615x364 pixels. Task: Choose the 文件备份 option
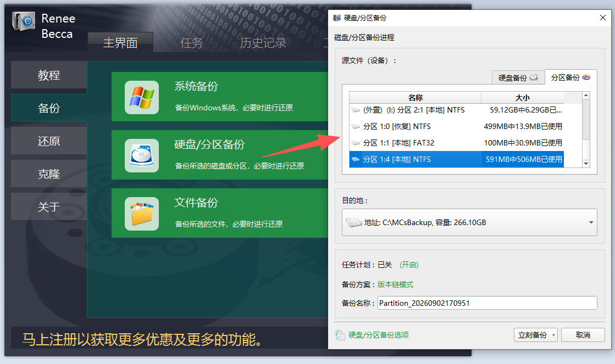pos(220,213)
